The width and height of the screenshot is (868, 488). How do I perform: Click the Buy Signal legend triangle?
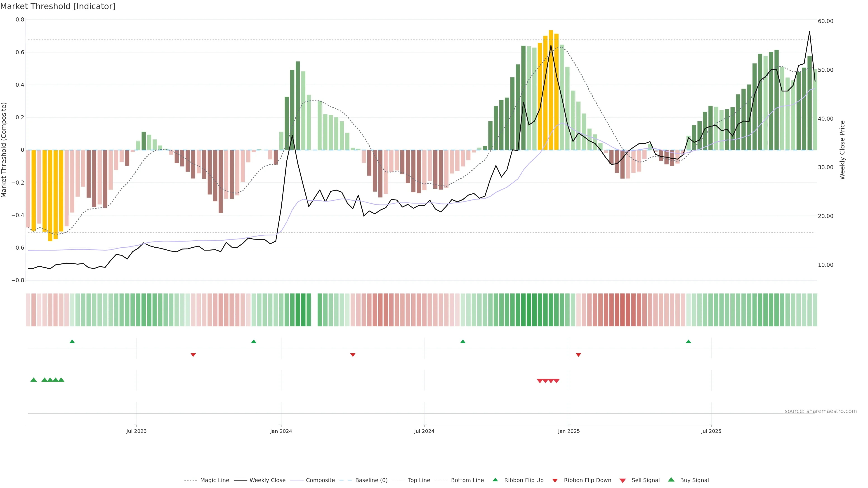tap(671, 480)
